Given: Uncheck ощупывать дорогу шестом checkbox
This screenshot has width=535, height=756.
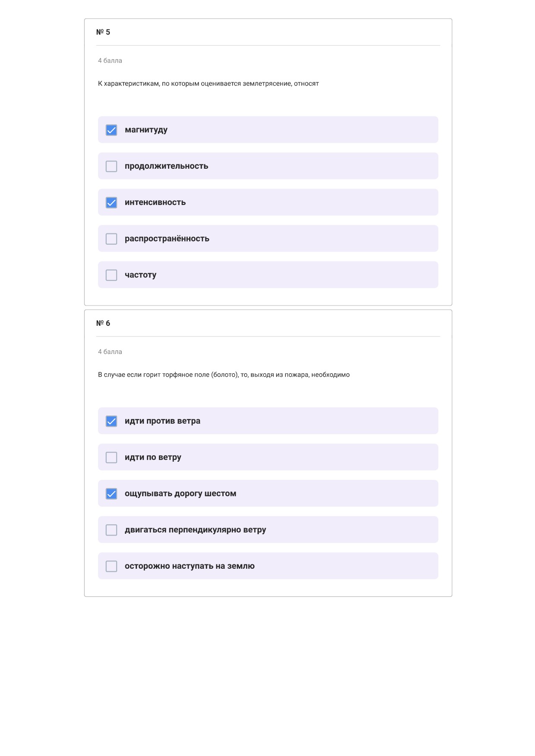Looking at the screenshot, I should pyautogui.click(x=111, y=493).
